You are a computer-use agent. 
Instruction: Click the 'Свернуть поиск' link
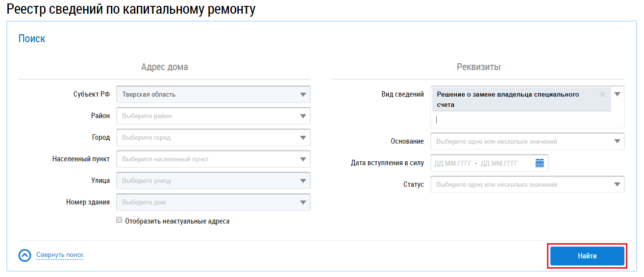tap(60, 255)
